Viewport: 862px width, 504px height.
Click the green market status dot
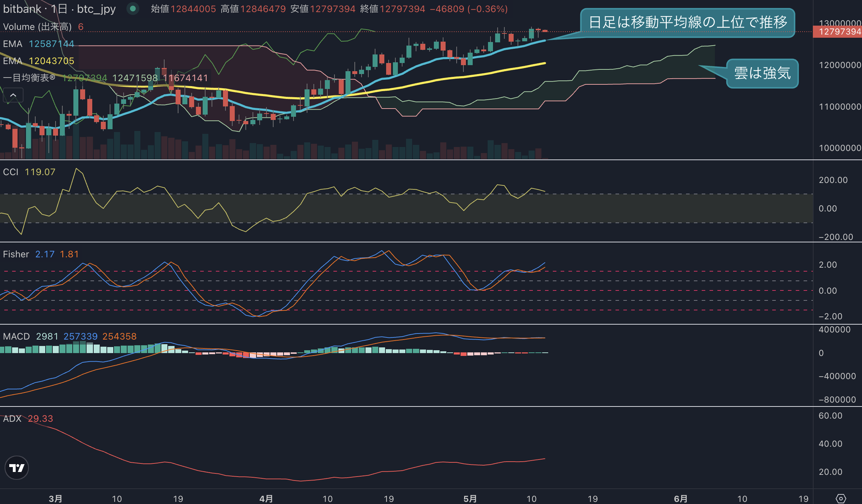(x=133, y=9)
